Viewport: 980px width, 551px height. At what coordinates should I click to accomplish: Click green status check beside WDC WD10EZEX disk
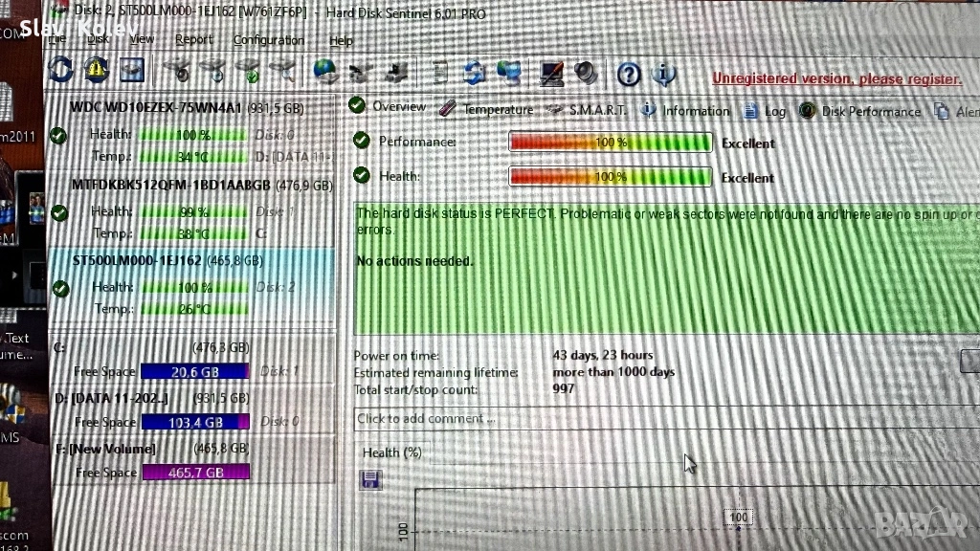58,135
